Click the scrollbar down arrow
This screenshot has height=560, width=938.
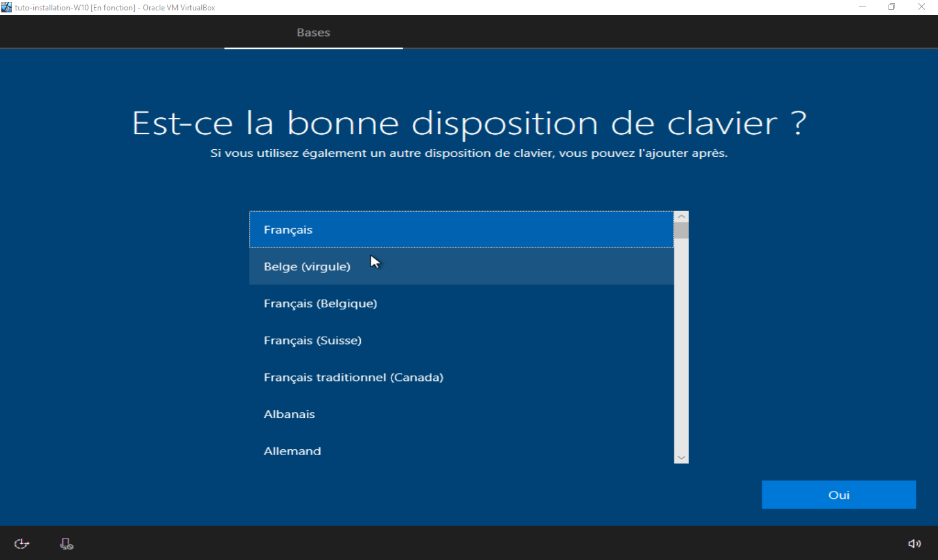681,457
